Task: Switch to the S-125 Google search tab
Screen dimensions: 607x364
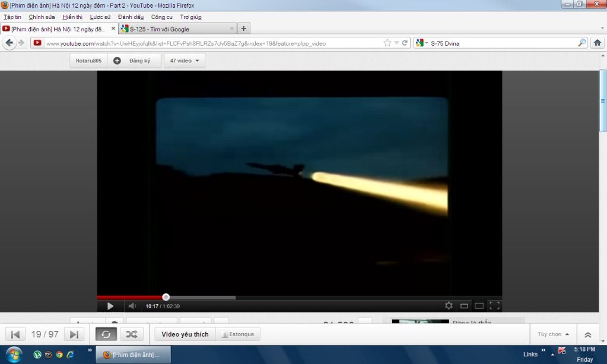Action: [177, 29]
